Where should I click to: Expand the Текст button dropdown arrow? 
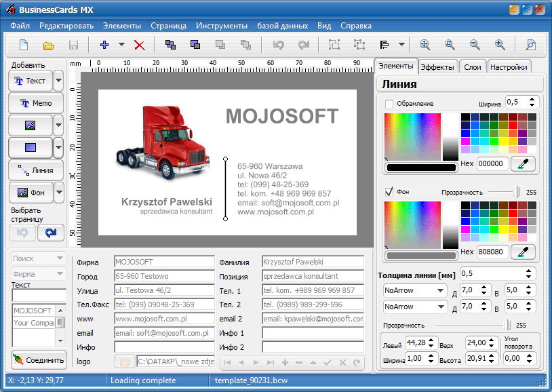point(58,81)
